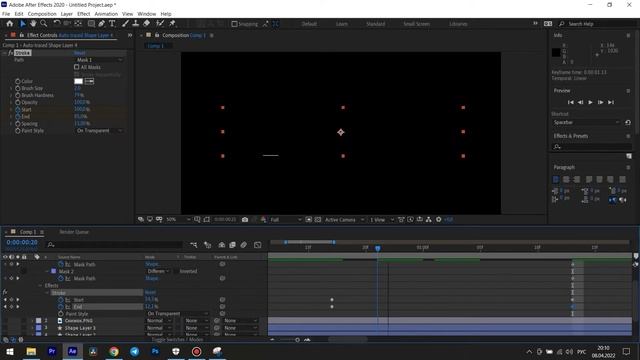Open the Layer menu
The image size is (640, 360).
[67, 14]
